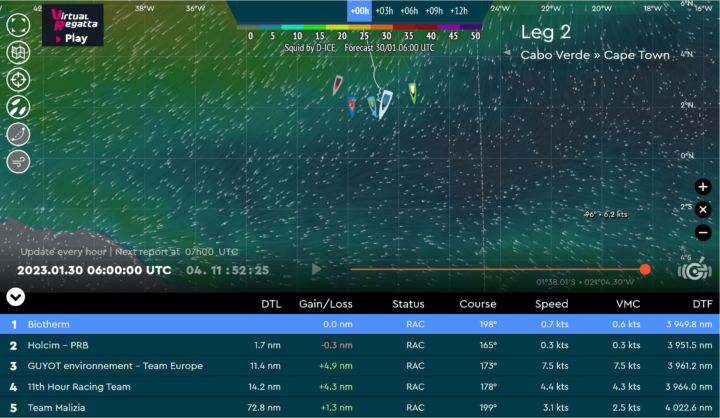Click the orange timeline slider handle

[x=645, y=269]
